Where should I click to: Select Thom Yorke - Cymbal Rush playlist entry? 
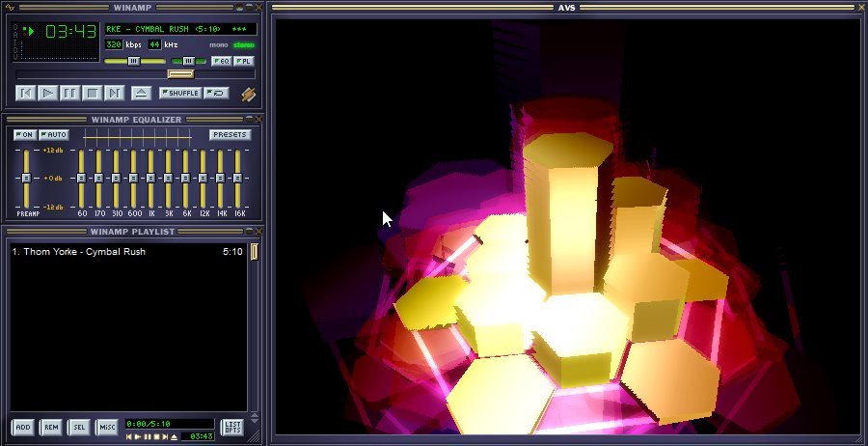tap(127, 252)
